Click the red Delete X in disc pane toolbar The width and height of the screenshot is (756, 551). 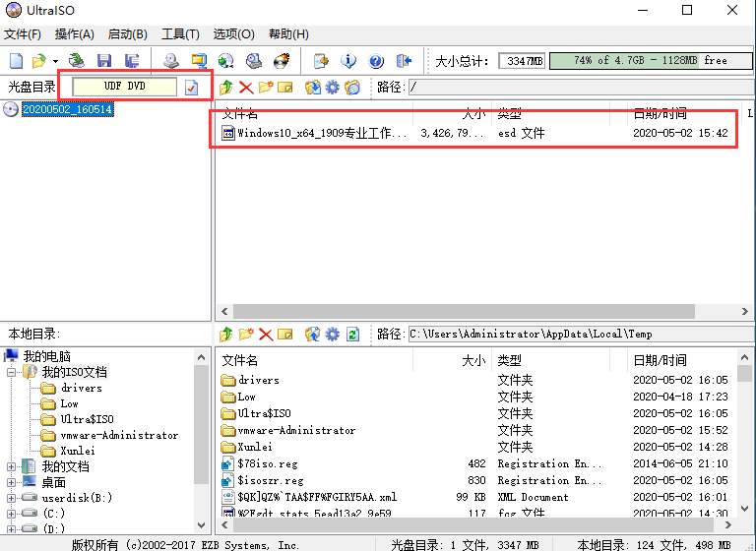246,88
